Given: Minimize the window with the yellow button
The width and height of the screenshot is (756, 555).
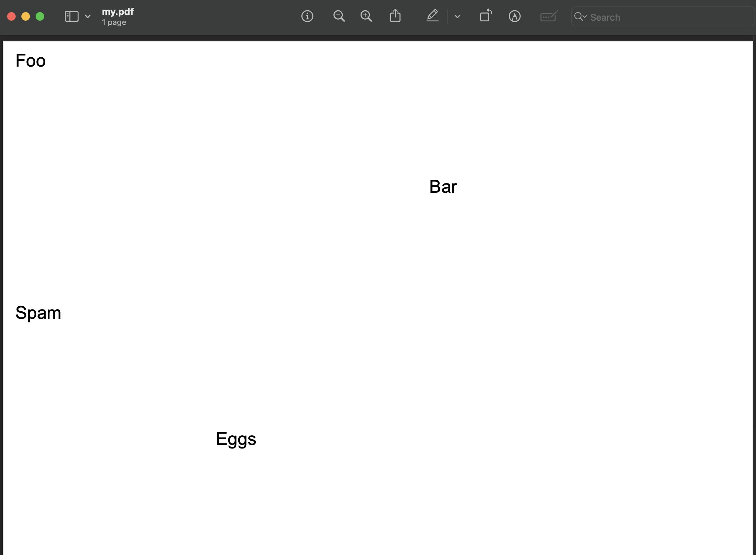Looking at the screenshot, I should point(26,16).
